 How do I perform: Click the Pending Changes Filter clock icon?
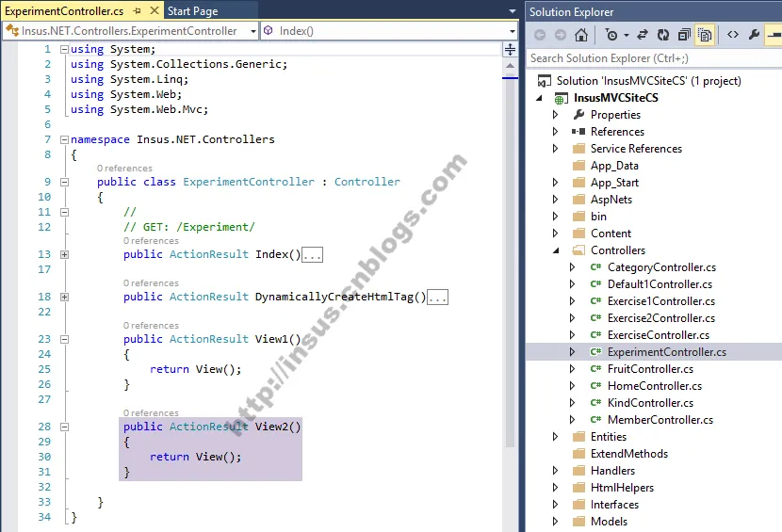click(611, 35)
